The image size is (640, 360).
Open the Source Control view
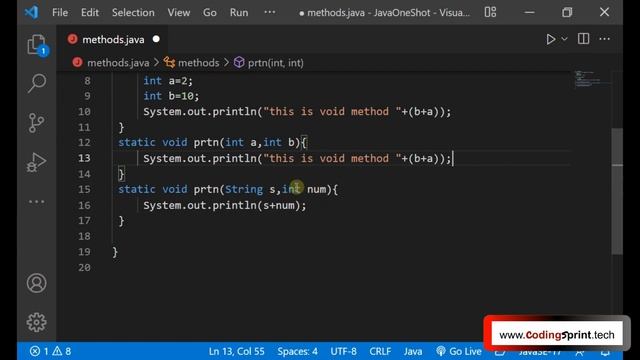[36, 122]
